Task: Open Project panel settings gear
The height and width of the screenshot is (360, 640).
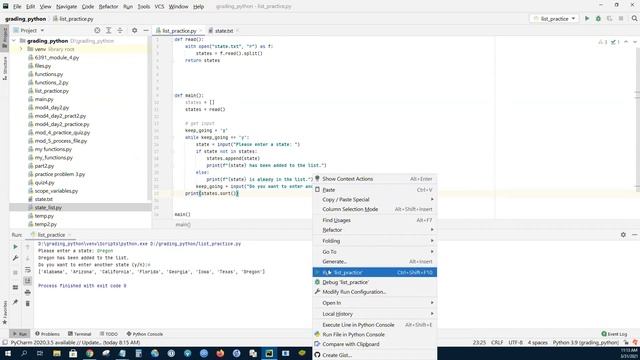Action: 134,30
